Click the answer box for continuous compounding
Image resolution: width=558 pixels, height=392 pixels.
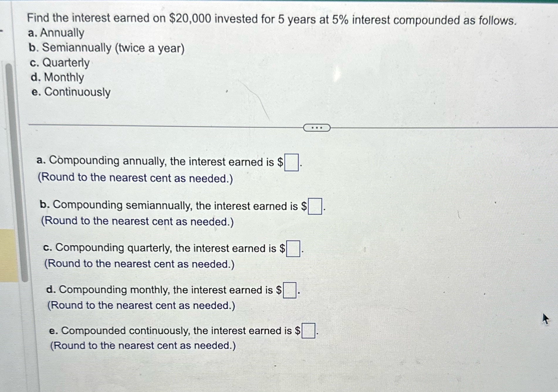point(309,330)
